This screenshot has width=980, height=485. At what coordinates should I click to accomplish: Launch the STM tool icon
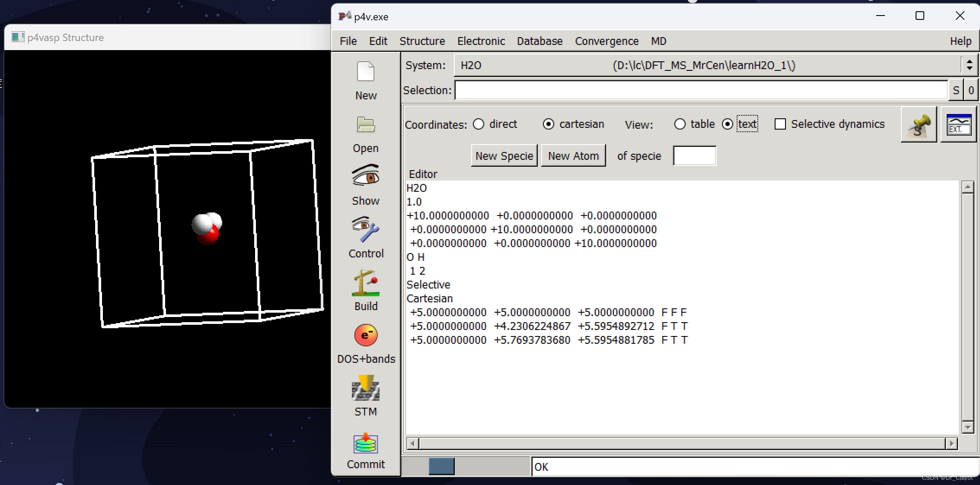(x=366, y=388)
